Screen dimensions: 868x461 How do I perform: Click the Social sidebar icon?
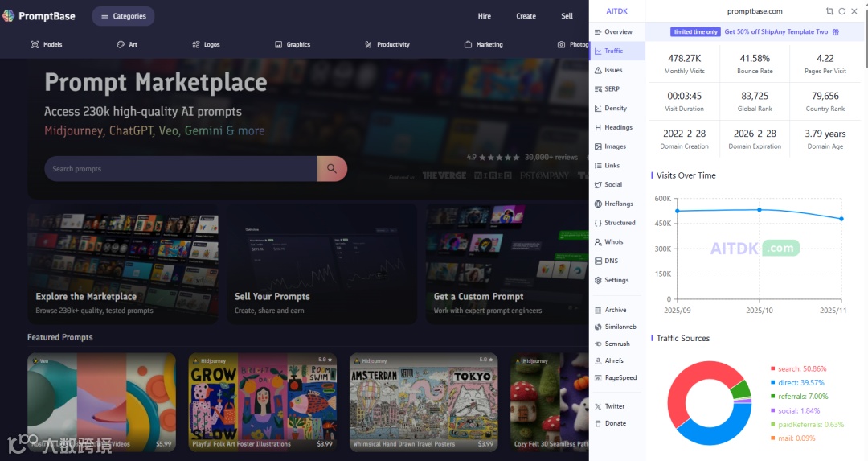[x=598, y=185]
